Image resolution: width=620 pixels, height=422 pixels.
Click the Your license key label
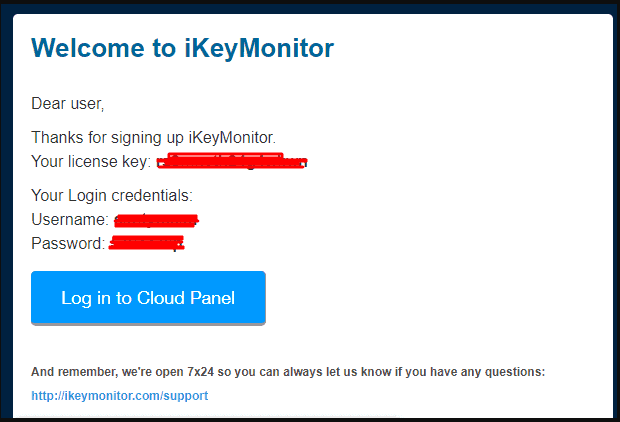click(x=91, y=161)
